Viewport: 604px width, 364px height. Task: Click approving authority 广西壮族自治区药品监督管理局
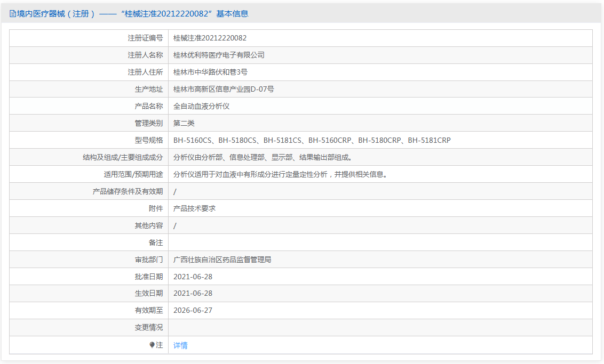coord(222,260)
